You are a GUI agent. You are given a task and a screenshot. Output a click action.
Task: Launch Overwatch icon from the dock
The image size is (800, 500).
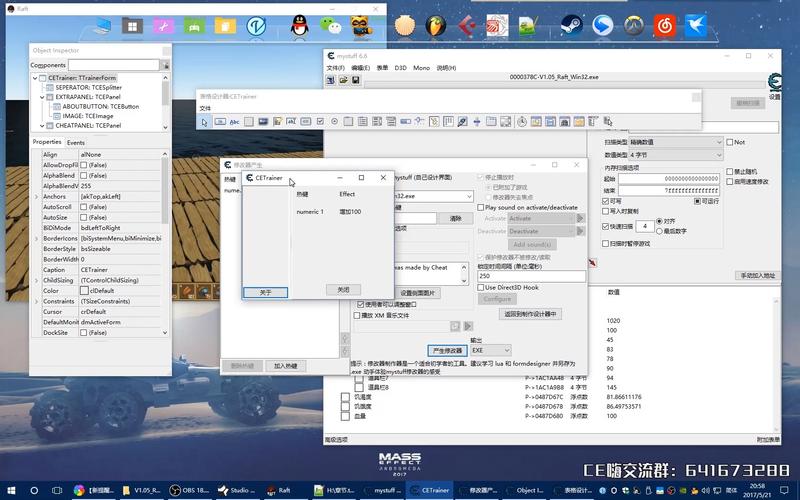coord(634,25)
